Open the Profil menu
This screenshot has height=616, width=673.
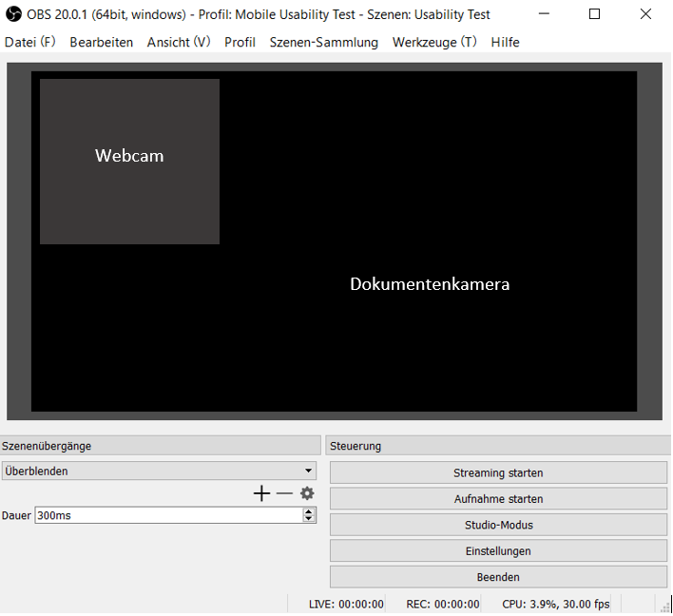pos(240,42)
